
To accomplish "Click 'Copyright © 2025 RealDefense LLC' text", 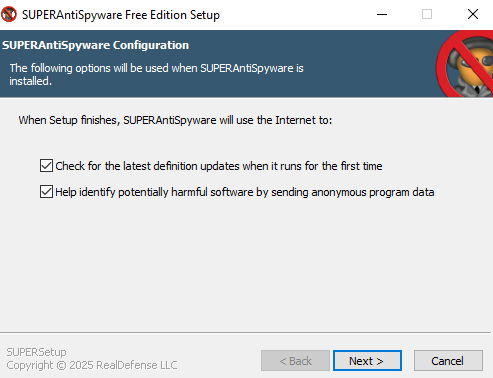I will point(92,365).
